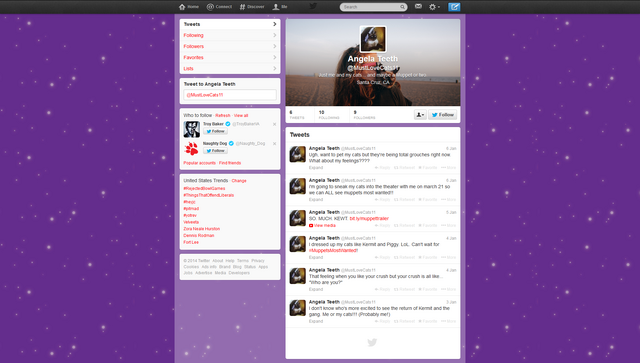Favorite the 'total grouches' tweet
The image size is (640, 363).
point(428,167)
